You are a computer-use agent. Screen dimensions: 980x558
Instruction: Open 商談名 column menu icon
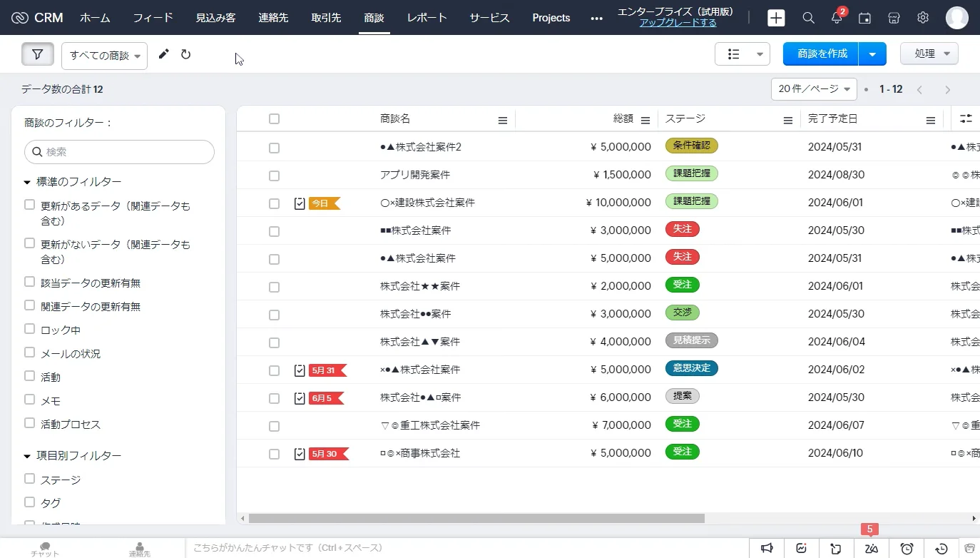pos(503,121)
